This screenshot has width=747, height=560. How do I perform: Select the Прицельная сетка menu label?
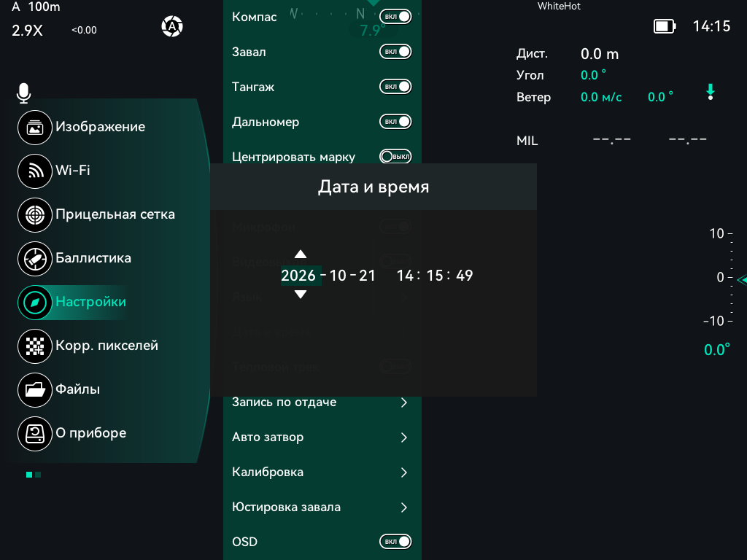[115, 214]
